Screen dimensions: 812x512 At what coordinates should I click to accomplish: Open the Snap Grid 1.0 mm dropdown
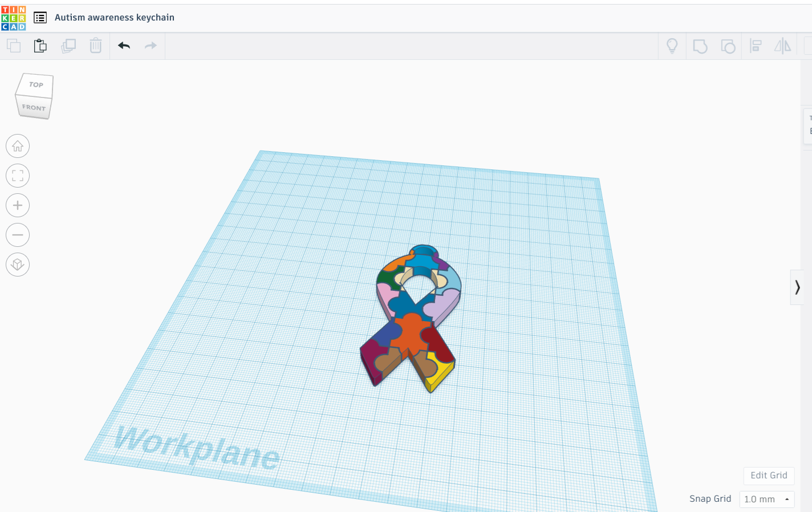[767, 499]
